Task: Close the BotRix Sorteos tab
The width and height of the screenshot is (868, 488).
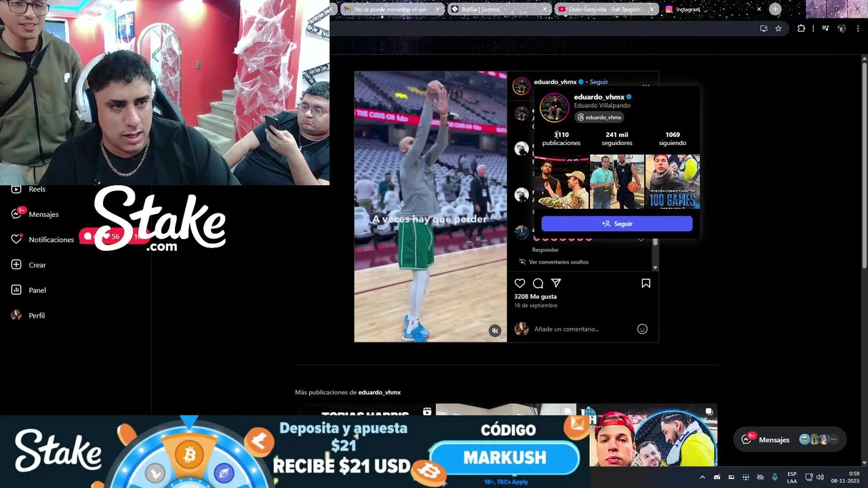Action: click(x=545, y=9)
